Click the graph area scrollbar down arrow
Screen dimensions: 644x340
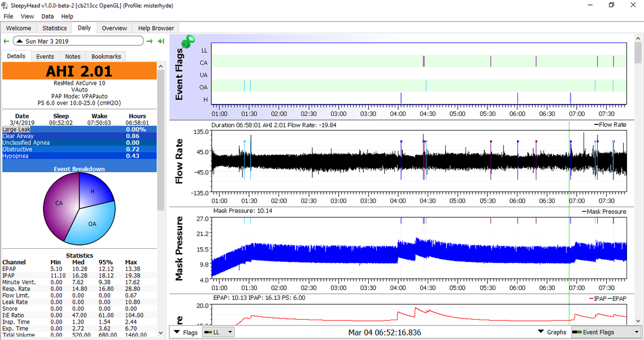pyautogui.click(x=638, y=321)
